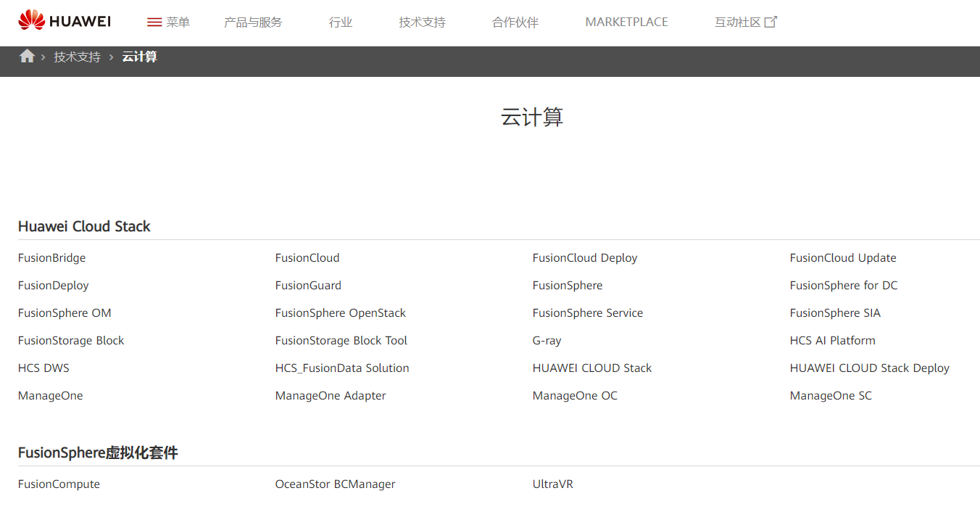Image resolution: width=980 pixels, height=525 pixels.
Task: Open UltraVR link
Action: click(553, 484)
